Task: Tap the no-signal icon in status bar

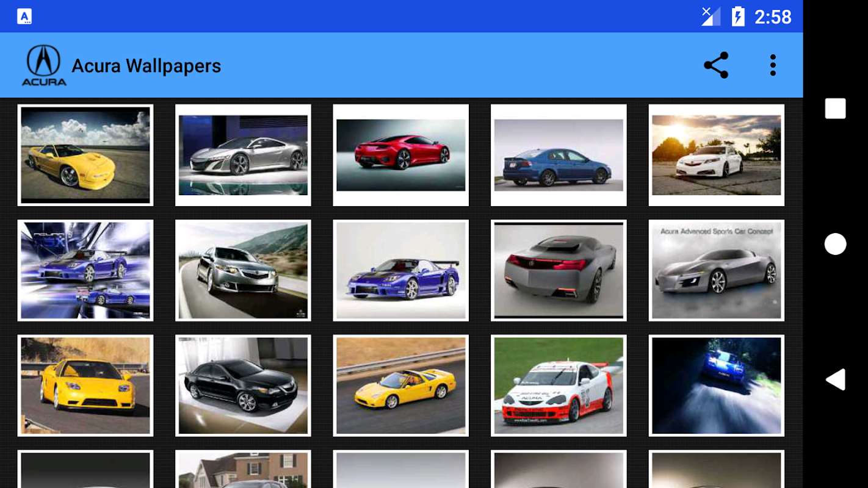Action: point(711,16)
